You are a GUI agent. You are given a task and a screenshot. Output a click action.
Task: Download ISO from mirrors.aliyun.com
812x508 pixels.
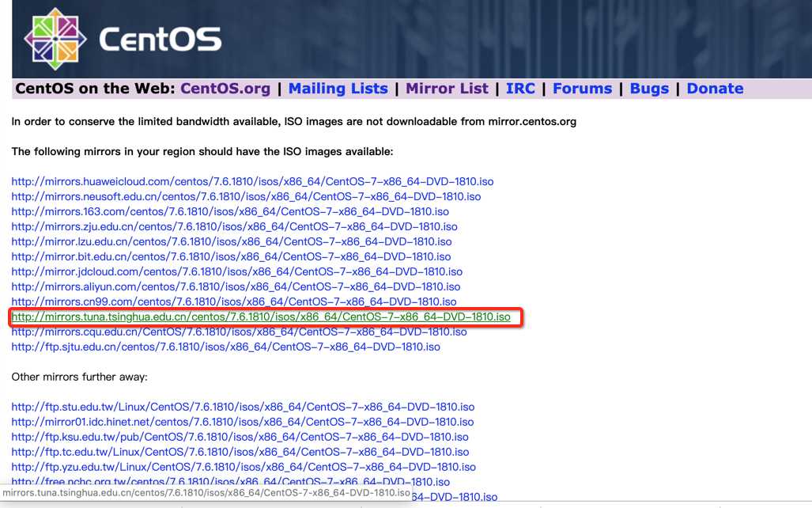[x=236, y=286]
